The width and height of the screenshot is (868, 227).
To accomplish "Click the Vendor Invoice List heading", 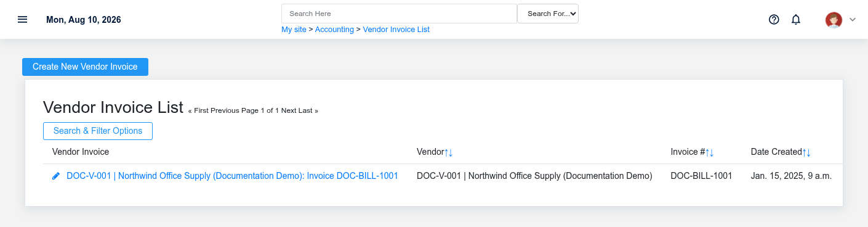I will [x=113, y=107].
